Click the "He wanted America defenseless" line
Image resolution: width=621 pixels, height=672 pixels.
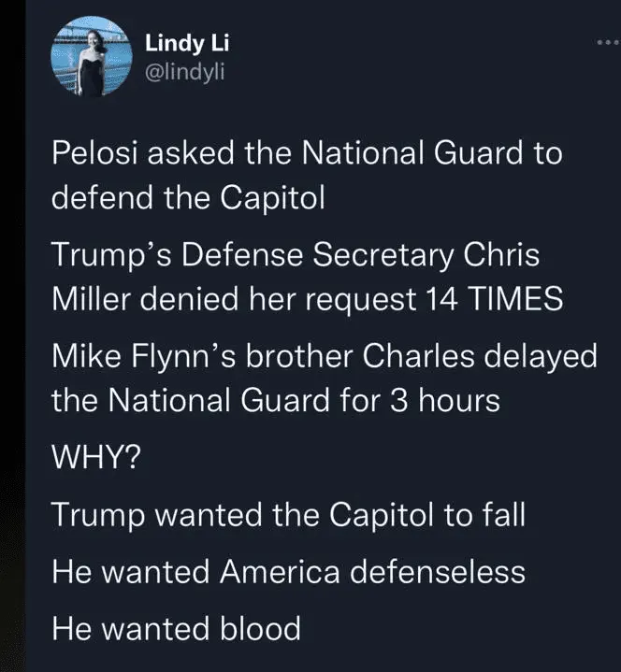pos(287,571)
